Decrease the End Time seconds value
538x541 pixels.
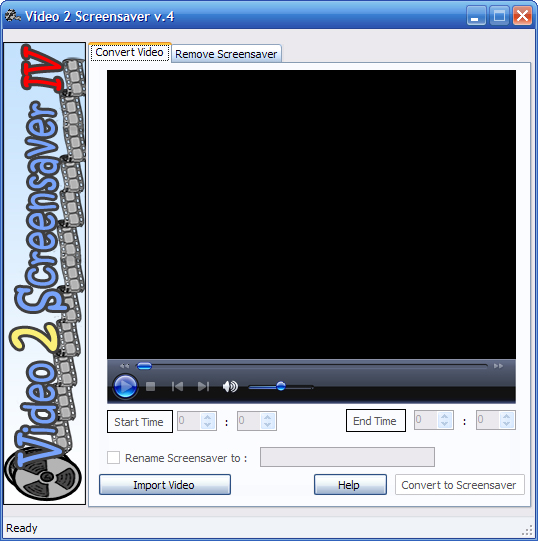[x=506, y=424]
